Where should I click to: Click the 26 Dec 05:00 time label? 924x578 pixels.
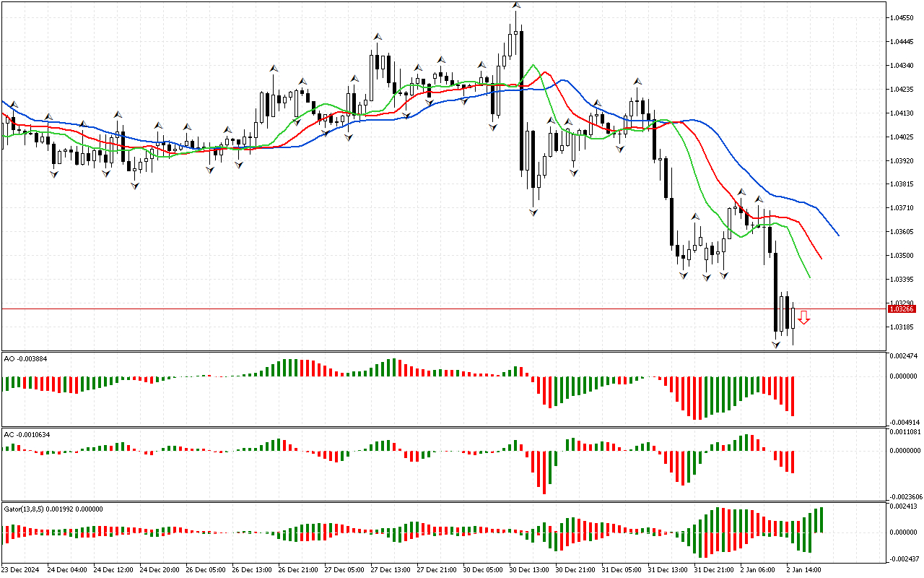[204, 569]
